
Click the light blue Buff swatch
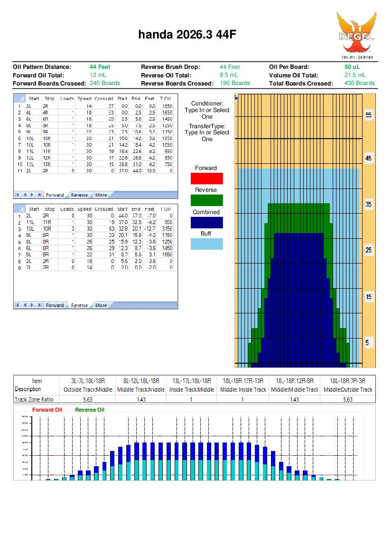[206, 244]
